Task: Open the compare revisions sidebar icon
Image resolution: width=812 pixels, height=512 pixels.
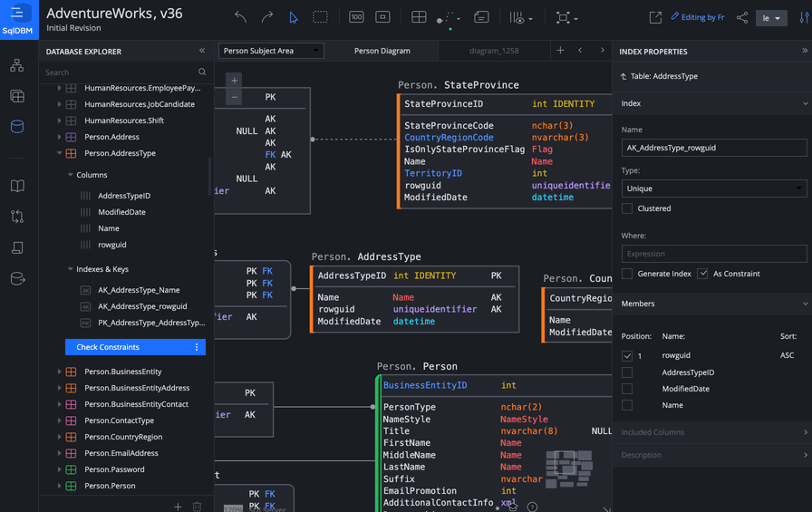Action: 17,217
